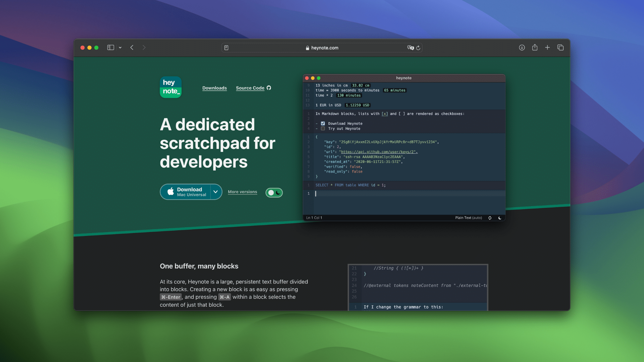Screen dimensions: 644x362
Task: Select Source Code in the navigation
Action: [250, 88]
